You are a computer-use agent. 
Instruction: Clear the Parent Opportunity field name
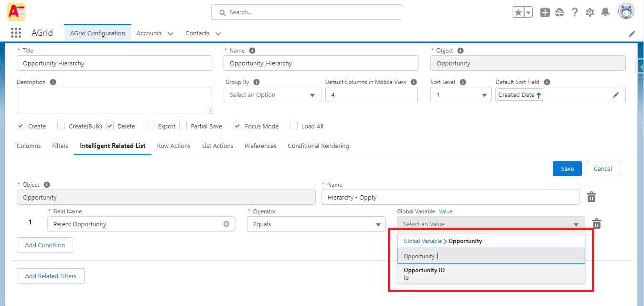(226, 224)
